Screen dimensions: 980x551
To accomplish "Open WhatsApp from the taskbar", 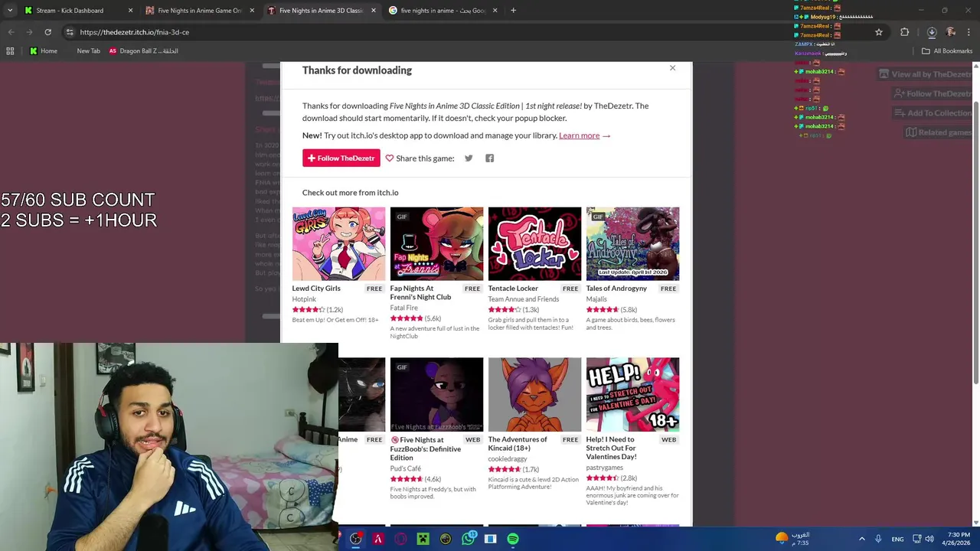I will pyautogui.click(x=469, y=539).
